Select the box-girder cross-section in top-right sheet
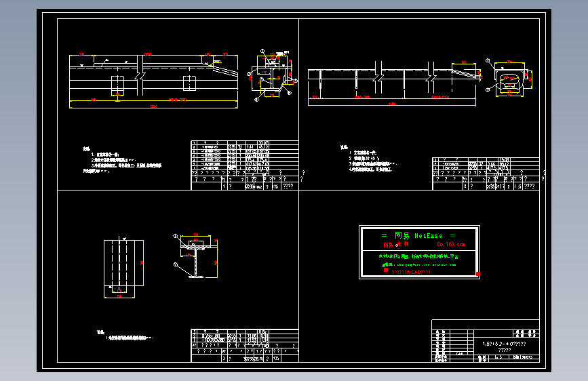This screenshot has width=588, height=381. pos(509,78)
